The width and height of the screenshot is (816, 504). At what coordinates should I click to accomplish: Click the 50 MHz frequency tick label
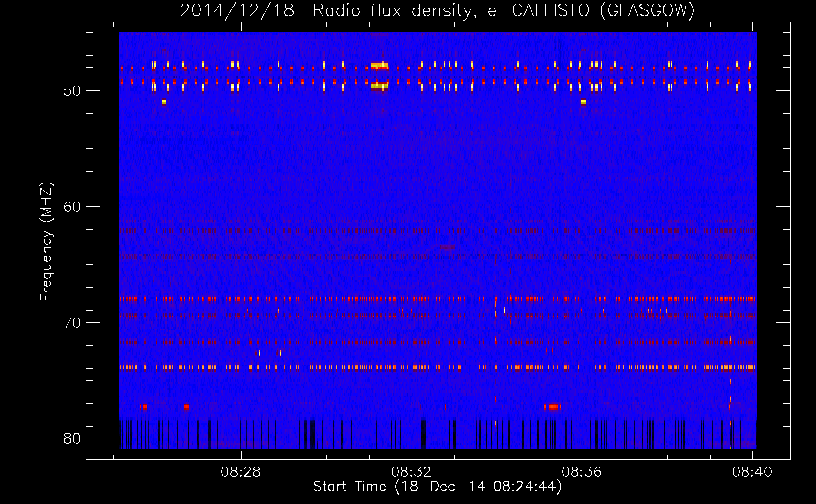(x=72, y=91)
